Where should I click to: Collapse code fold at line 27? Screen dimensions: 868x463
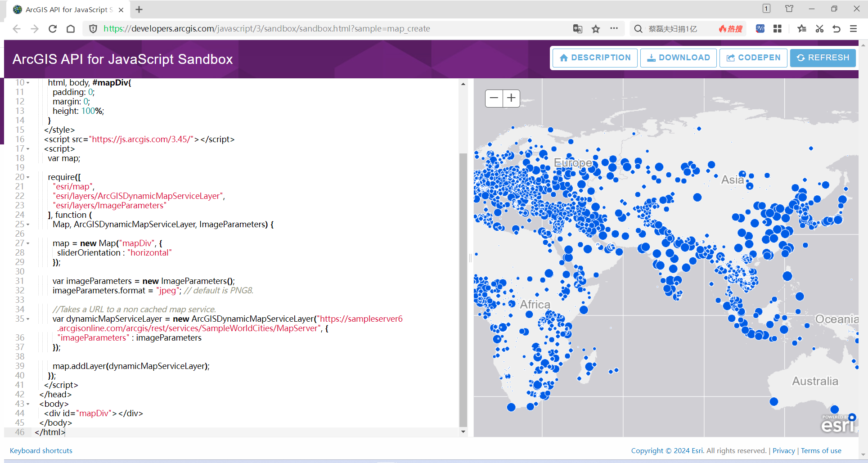point(28,243)
